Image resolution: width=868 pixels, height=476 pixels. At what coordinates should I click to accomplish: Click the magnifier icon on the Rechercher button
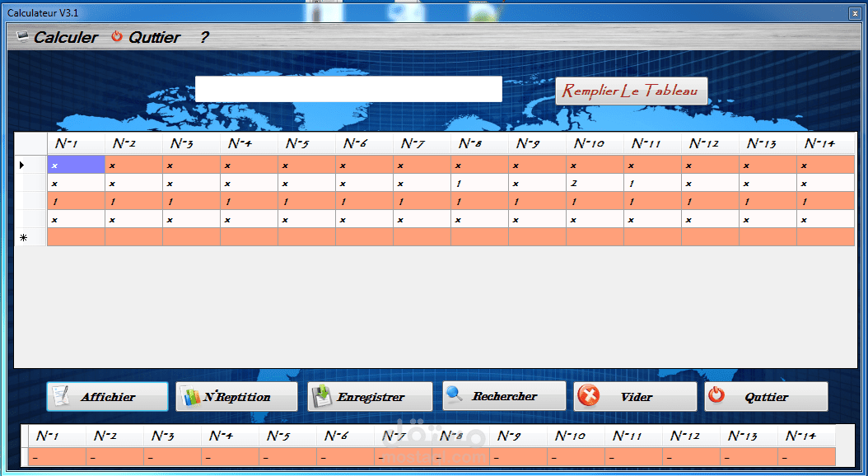pos(455,396)
